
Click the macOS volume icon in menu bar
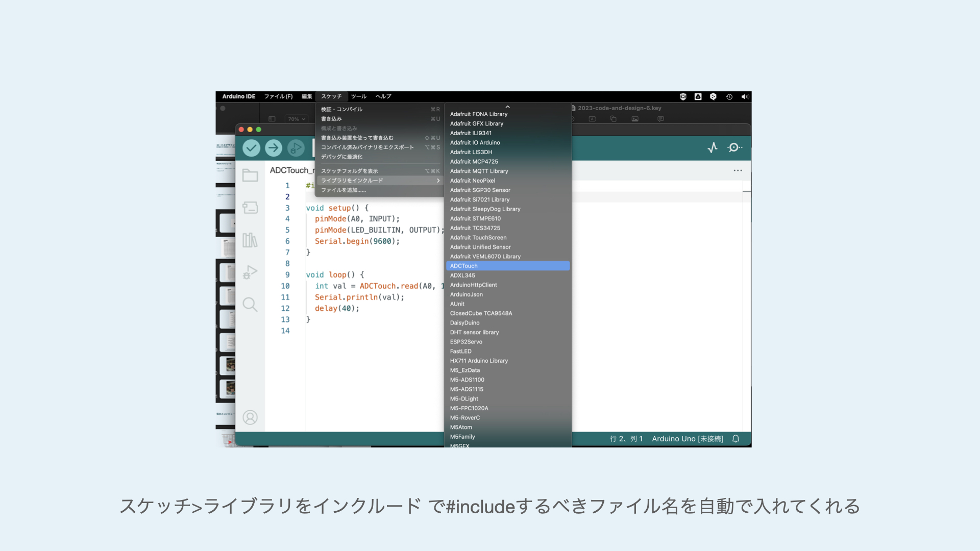(x=745, y=96)
